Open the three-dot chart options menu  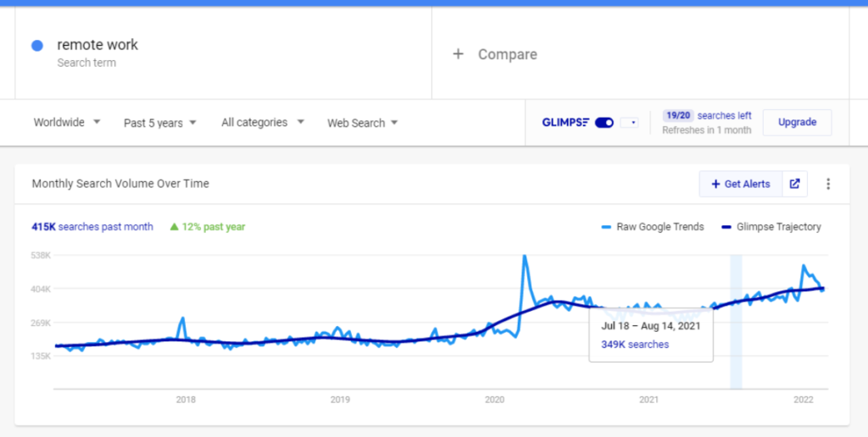coord(828,184)
